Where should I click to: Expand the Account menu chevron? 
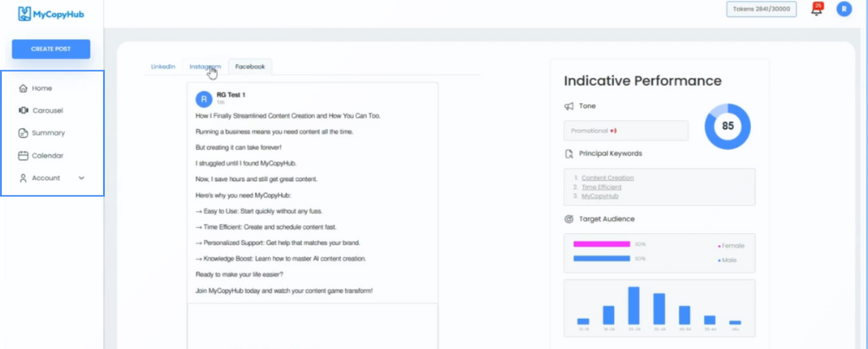coord(82,178)
